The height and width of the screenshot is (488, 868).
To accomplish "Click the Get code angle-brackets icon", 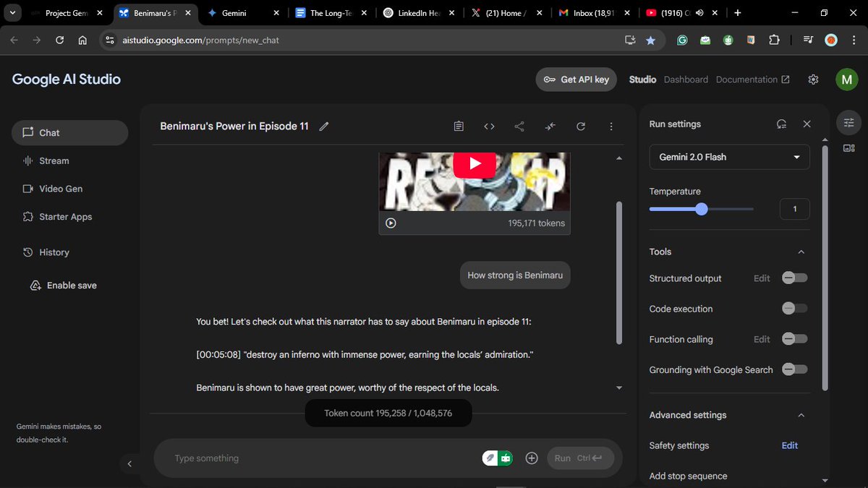I will (489, 127).
